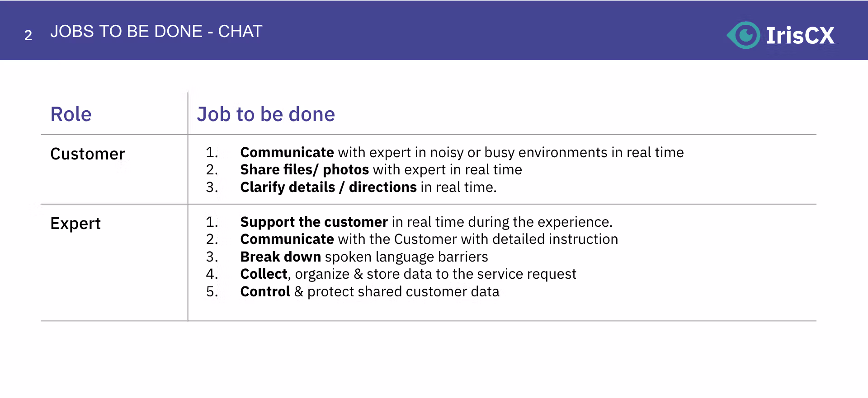Click the slide number 2

point(28,35)
